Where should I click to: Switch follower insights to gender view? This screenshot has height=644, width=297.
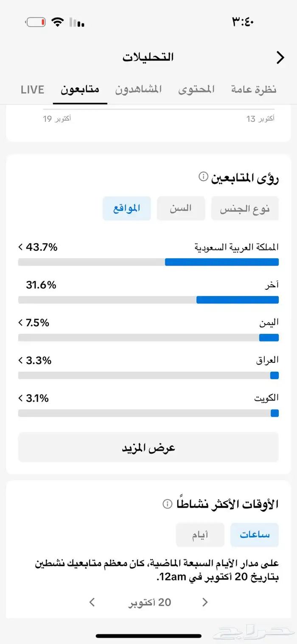point(245,208)
